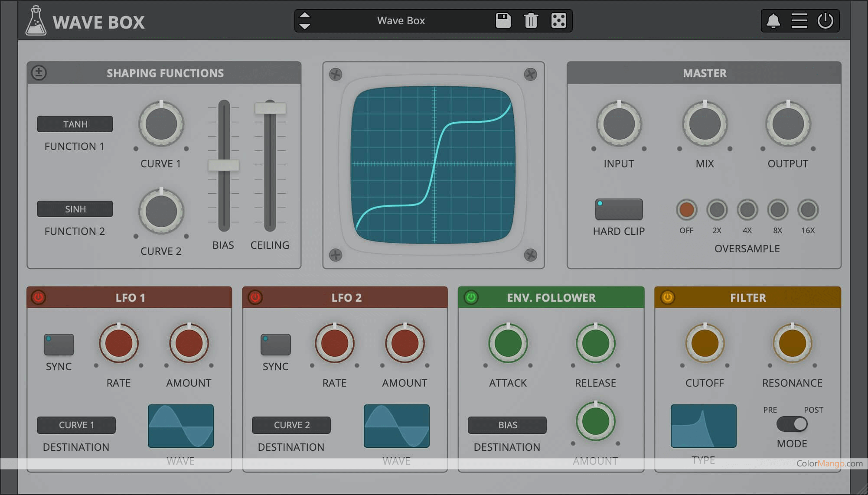This screenshot has height=495, width=868.
Task: Click the Wave Box flask logo
Action: [x=36, y=20]
